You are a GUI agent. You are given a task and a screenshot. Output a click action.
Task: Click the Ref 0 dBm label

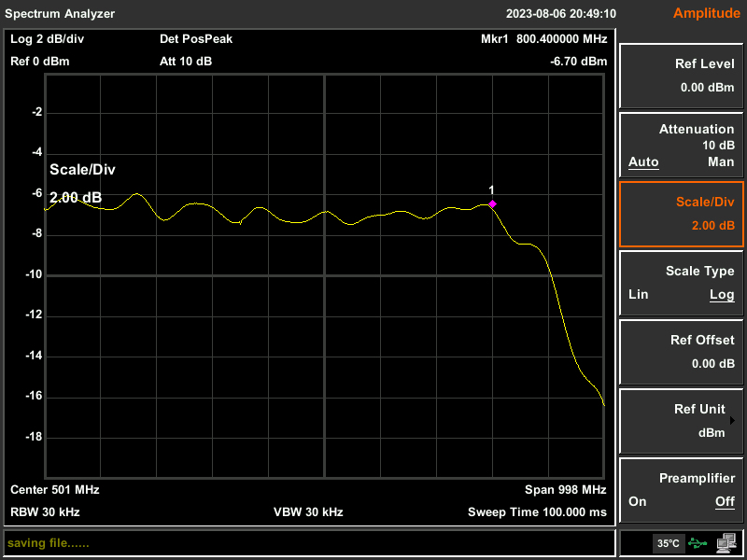40,62
